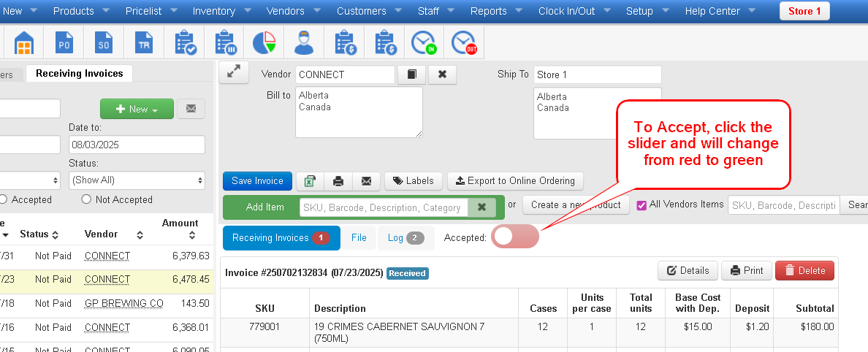Uncheck the All Vendors Items checkbox

coord(642,205)
